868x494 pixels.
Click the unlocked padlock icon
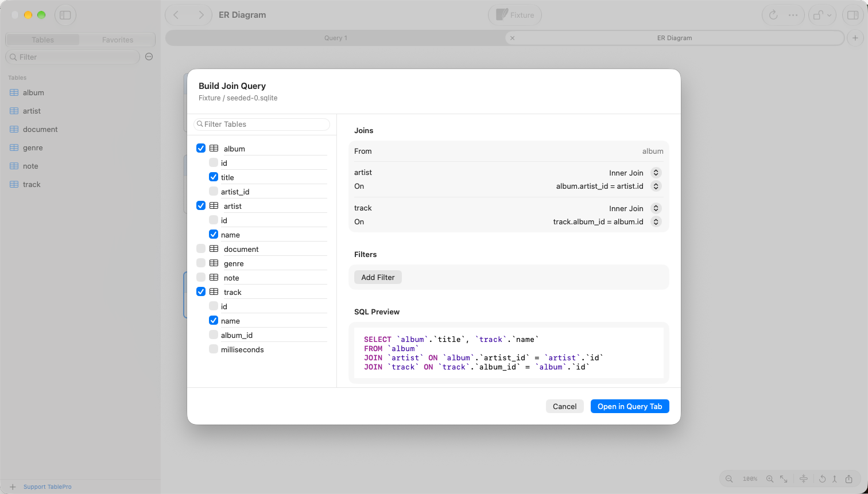[817, 15]
